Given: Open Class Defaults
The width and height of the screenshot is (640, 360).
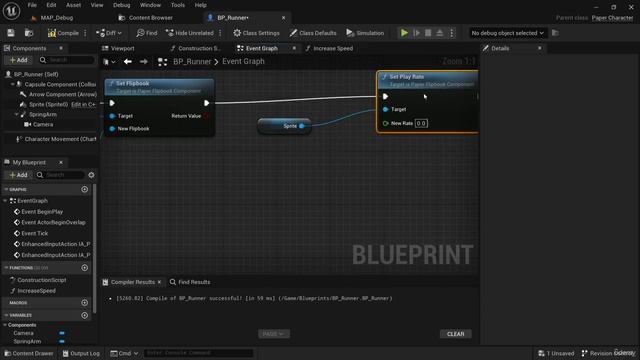Looking at the screenshot, I should (x=313, y=33).
